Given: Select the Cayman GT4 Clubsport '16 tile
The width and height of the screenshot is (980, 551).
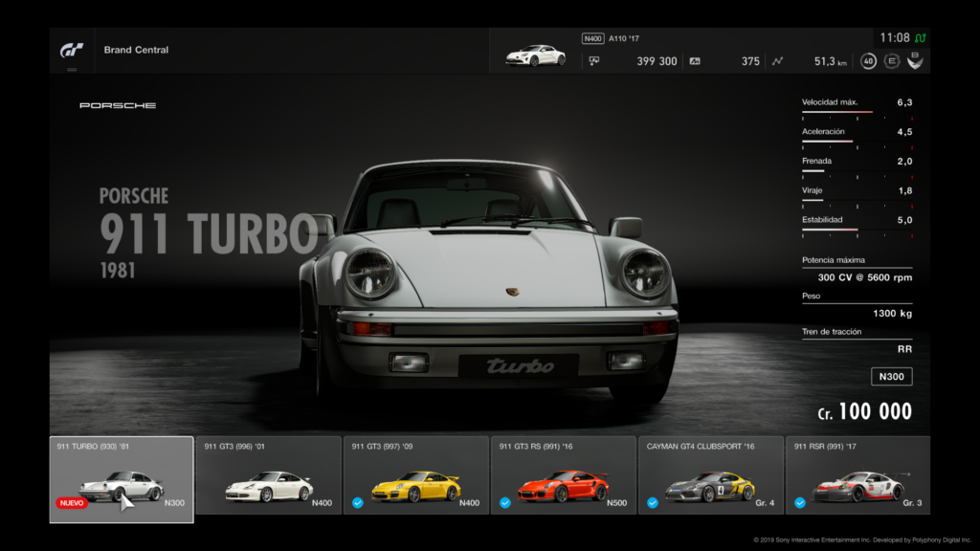Looking at the screenshot, I should [x=711, y=475].
